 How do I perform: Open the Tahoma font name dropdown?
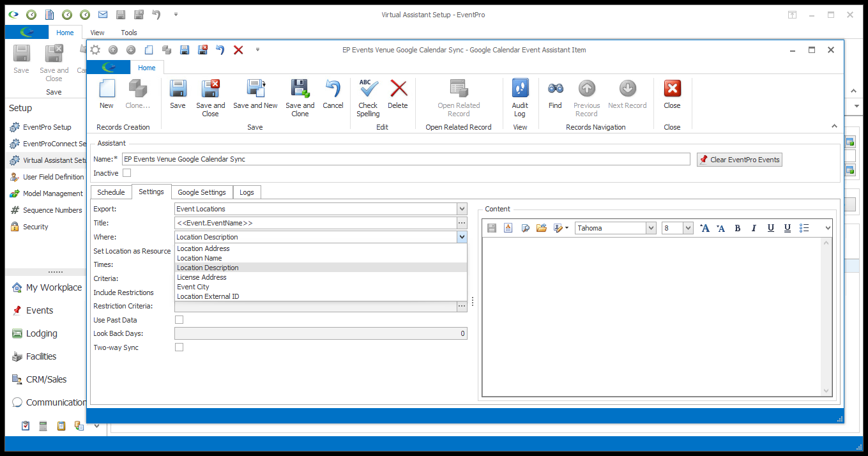click(x=651, y=228)
